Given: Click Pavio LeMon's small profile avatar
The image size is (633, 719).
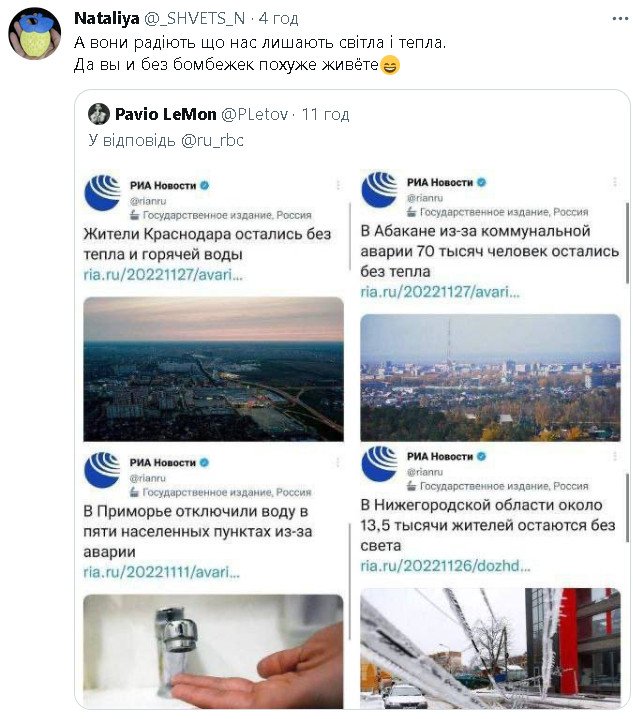Looking at the screenshot, I should [x=98, y=114].
